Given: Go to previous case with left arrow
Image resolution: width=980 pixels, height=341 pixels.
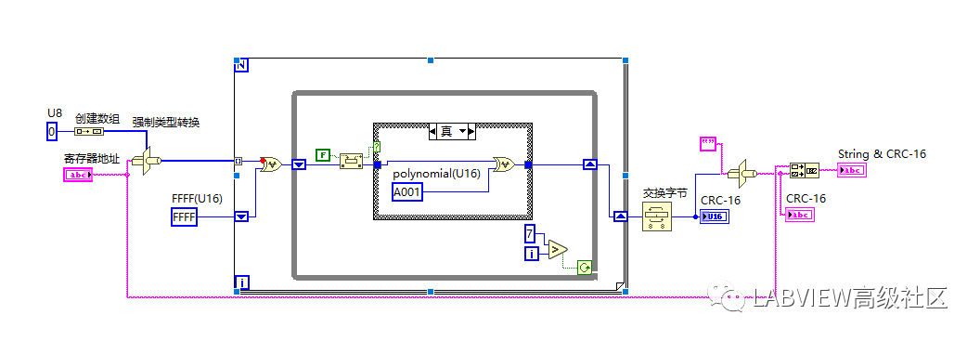Looking at the screenshot, I should [433, 131].
